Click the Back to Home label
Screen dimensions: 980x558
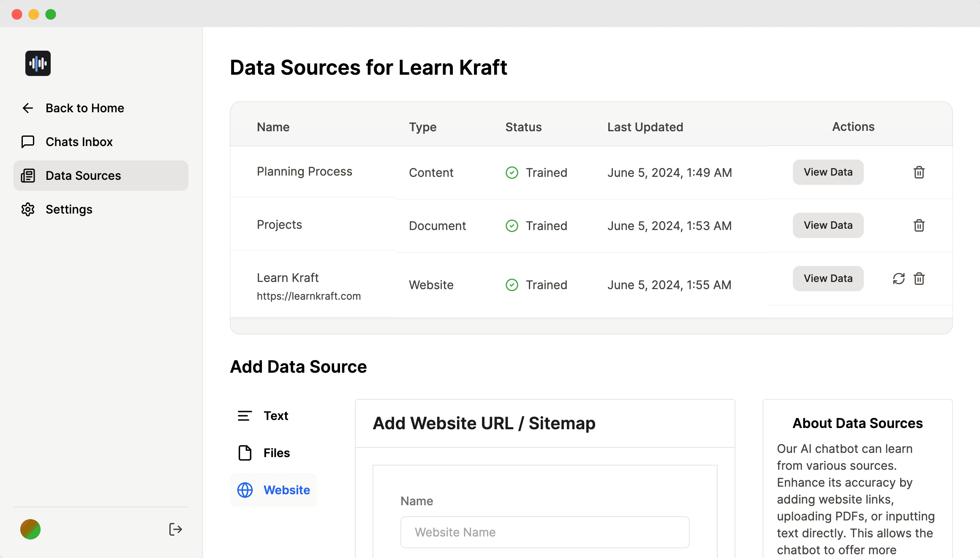(85, 108)
